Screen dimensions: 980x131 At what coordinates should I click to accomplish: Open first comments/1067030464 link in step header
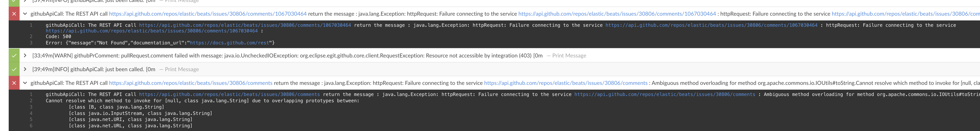[x=208, y=14]
